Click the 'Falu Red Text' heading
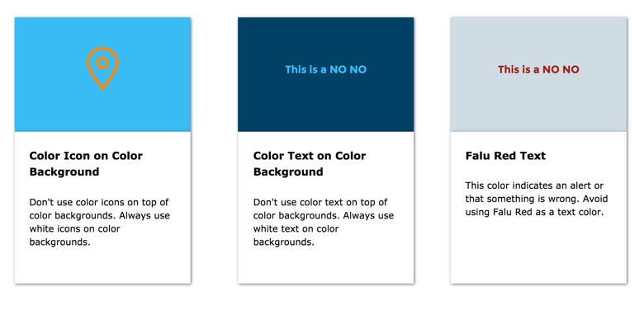Screen dimensions: 644x310 [505, 156]
